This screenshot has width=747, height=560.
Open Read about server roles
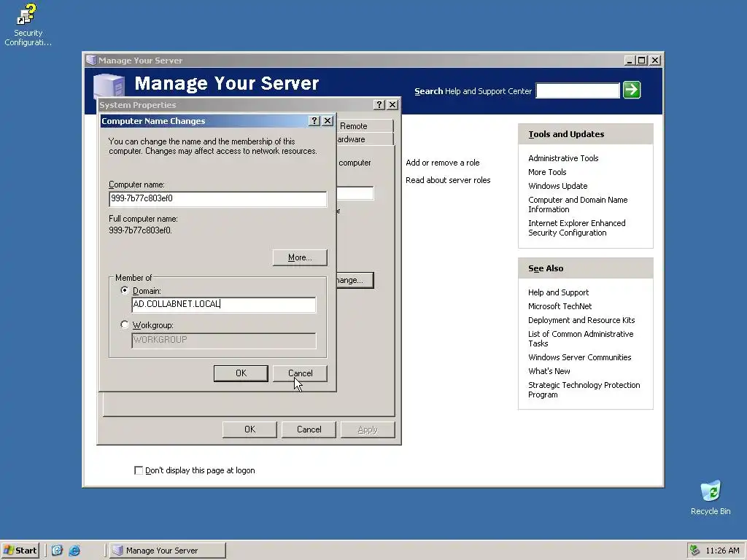tap(448, 180)
